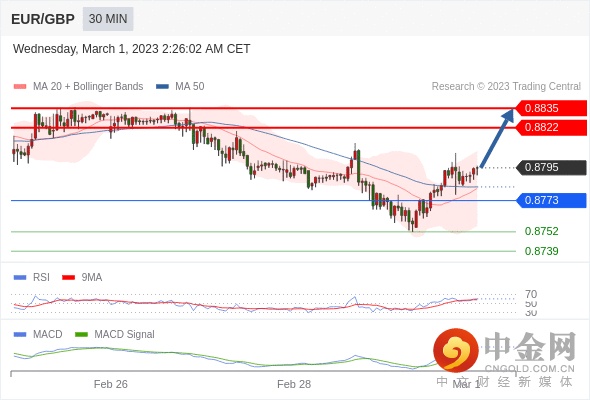Click the 'MA 20 + Bollinger Bands' legend label
Image resolution: width=590 pixels, height=400 pixels.
coord(88,86)
